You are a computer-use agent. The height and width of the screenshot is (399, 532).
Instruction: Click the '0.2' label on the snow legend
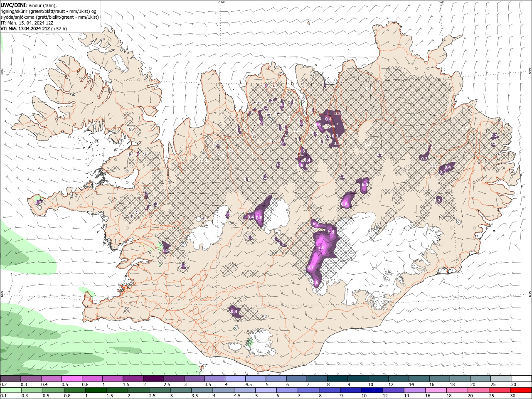tap(3, 384)
